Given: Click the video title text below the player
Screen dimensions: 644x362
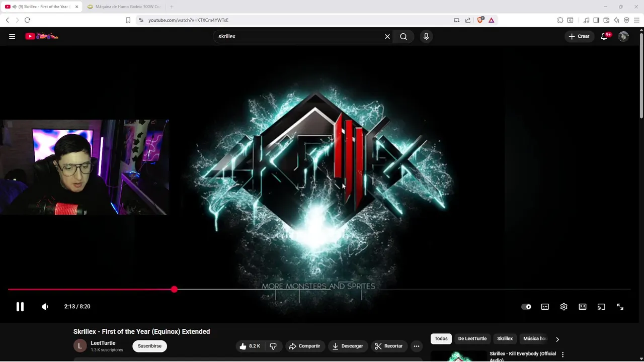Looking at the screenshot, I should 141,331.
